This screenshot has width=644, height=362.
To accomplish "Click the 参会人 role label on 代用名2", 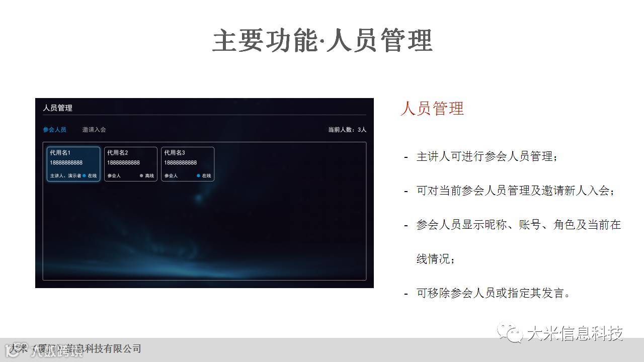I will 114,176.
